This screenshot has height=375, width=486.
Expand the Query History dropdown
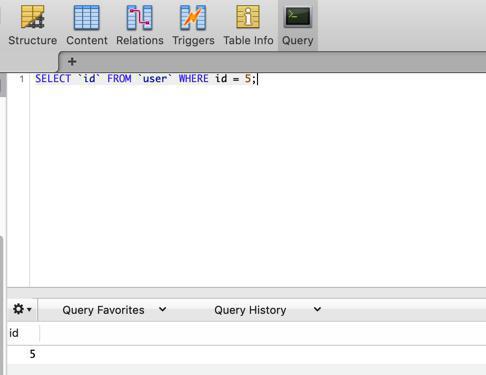pyautogui.click(x=268, y=310)
